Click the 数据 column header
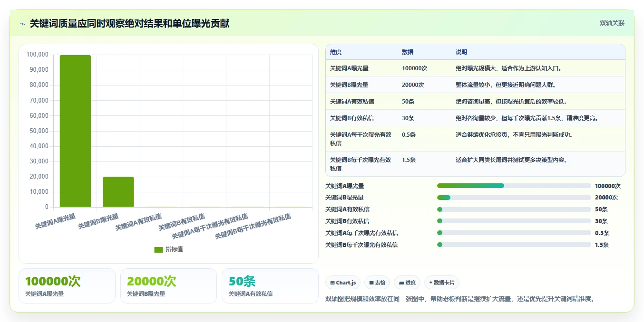644x322 pixels. pos(408,52)
